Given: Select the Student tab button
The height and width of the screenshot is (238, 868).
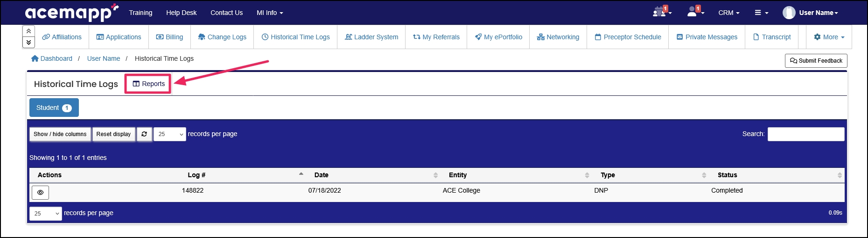Looking at the screenshot, I should point(54,108).
